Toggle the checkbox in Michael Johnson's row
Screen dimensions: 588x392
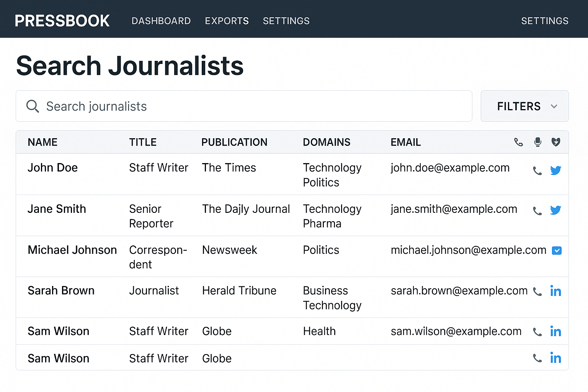(x=557, y=250)
